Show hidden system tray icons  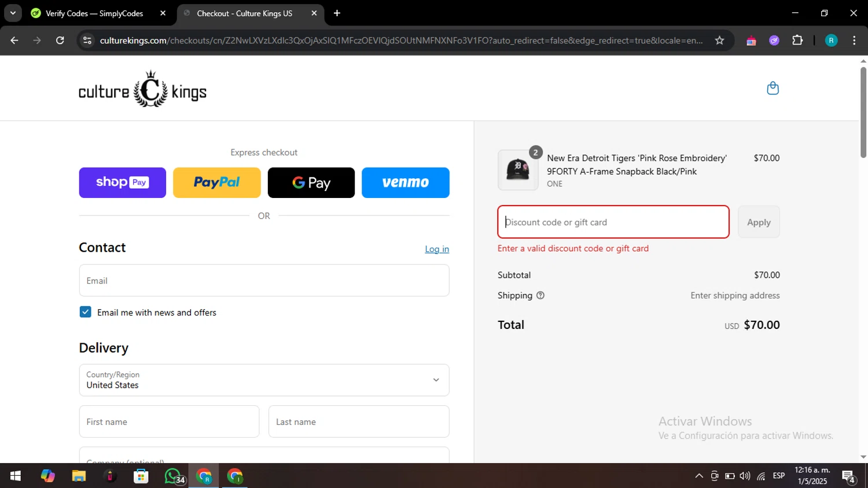[699, 476]
